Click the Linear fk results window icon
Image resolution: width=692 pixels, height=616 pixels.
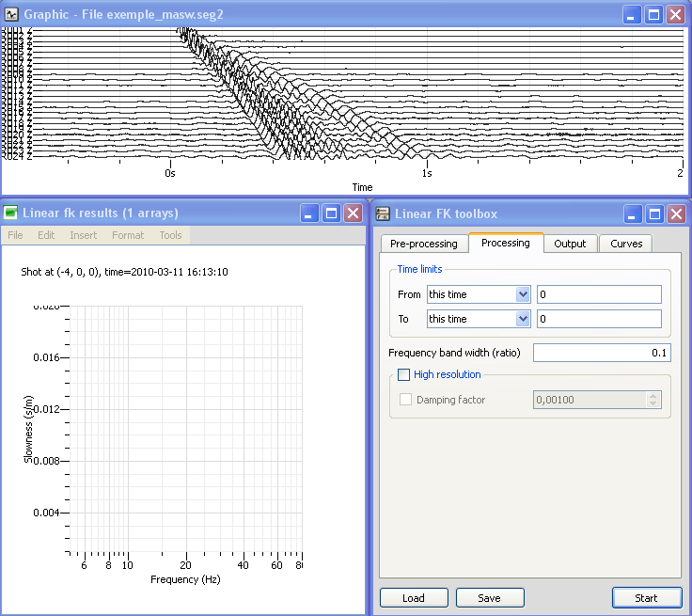[x=11, y=213]
